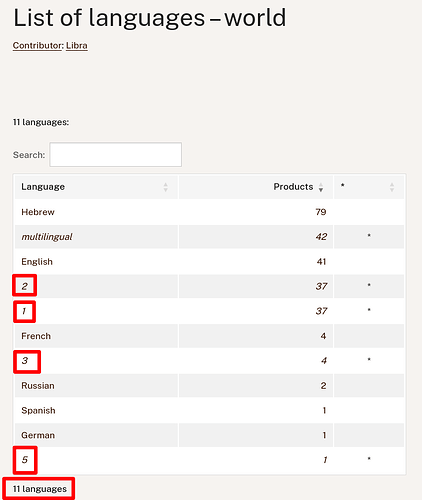Open the multilingual entry
422x500 pixels.
47,237
